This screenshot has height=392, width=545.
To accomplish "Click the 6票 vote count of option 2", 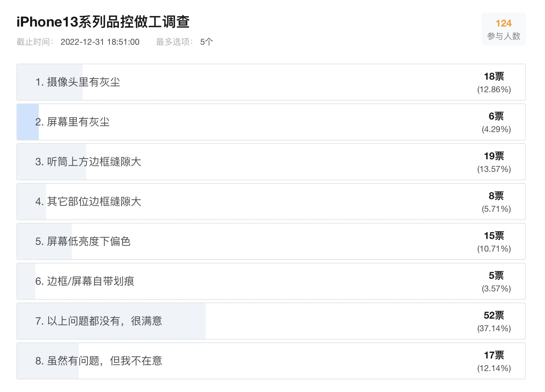I will 496,116.
